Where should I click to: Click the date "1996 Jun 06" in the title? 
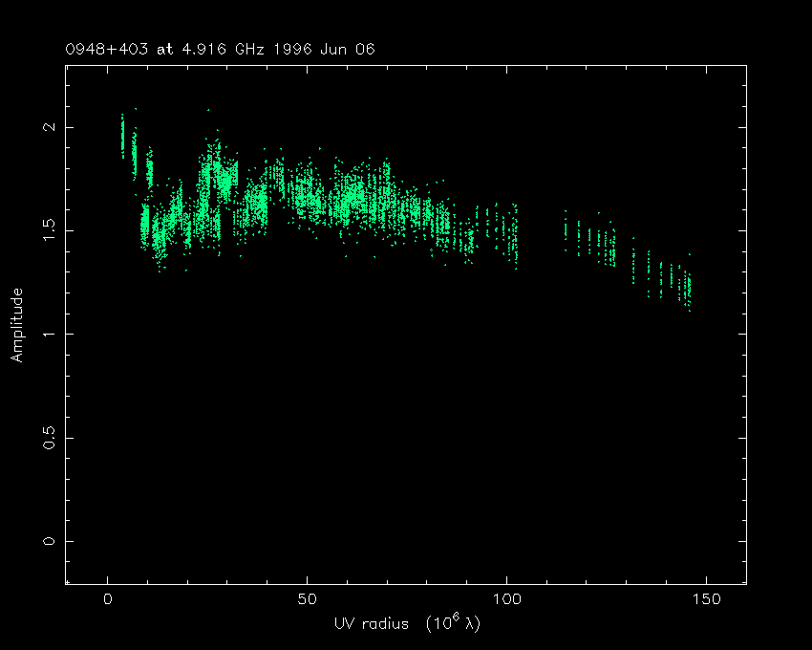click(x=302, y=49)
